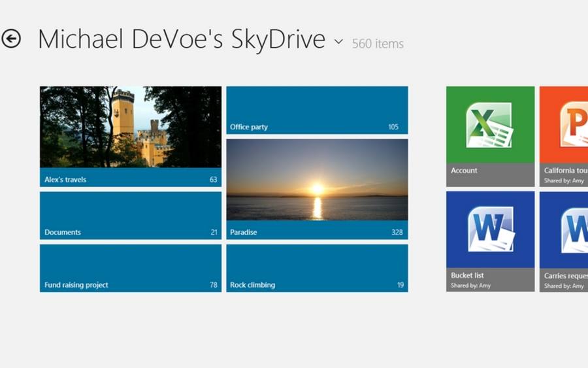This screenshot has width=588, height=368.
Task: Click the Bucket list file name
Action: click(x=467, y=275)
